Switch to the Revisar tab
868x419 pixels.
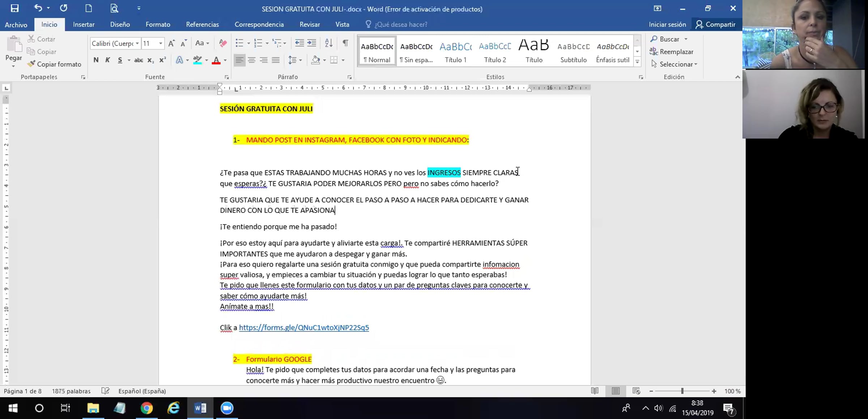(x=310, y=24)
